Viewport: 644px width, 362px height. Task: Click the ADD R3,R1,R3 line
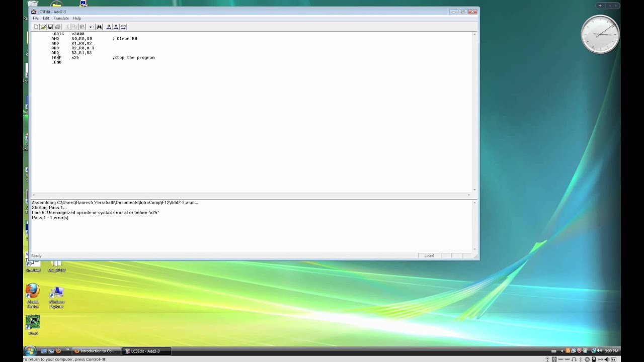click(x=71, y=53)
